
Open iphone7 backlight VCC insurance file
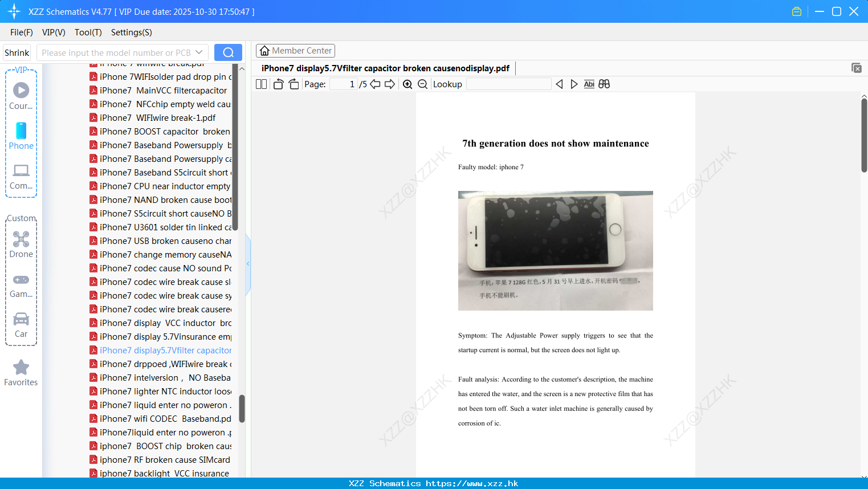161,473
